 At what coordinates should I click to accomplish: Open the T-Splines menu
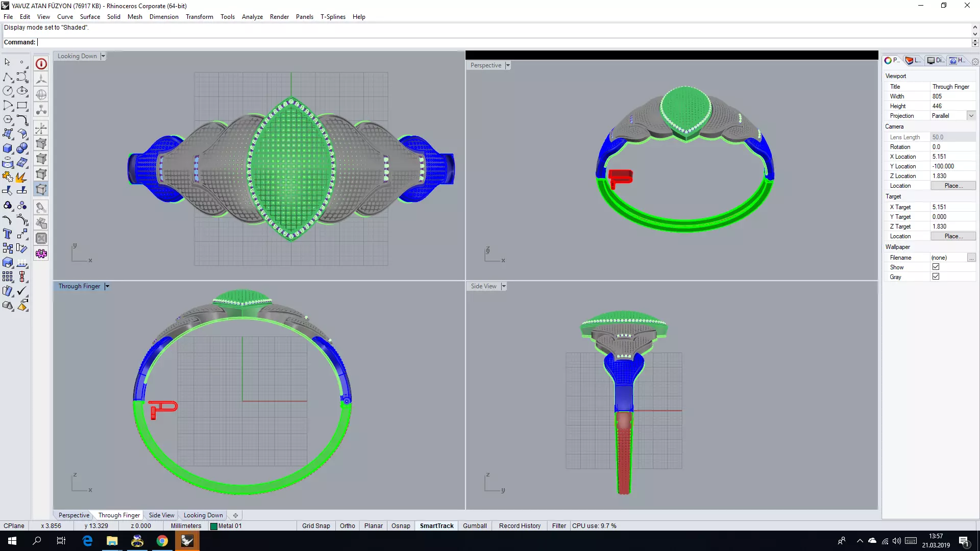click(x=333, y=17)
